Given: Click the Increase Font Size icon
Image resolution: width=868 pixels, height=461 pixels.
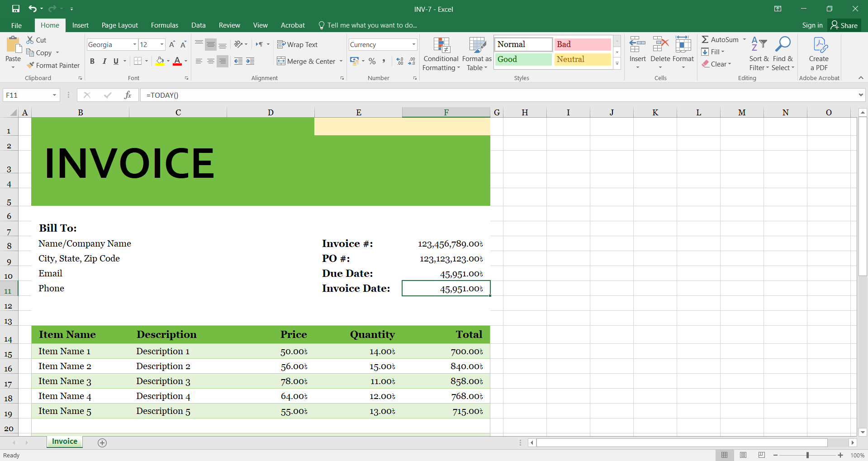Looking at the screenshot, I should (172, 44).
